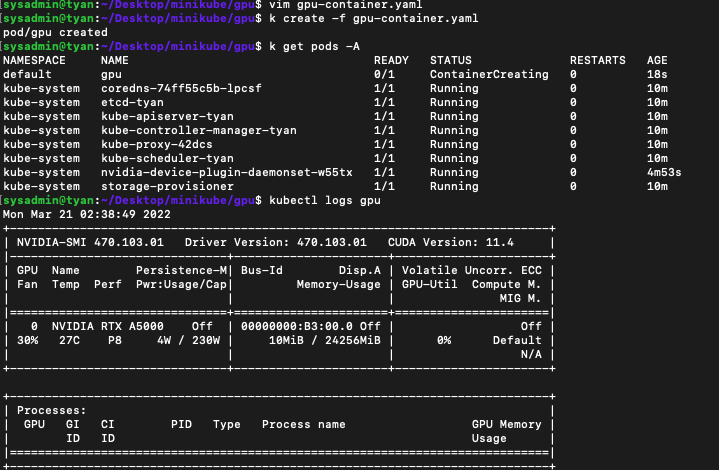Click the Persistence-M header
This screenshot has width=719, height=470.
(x=181, y=270)
